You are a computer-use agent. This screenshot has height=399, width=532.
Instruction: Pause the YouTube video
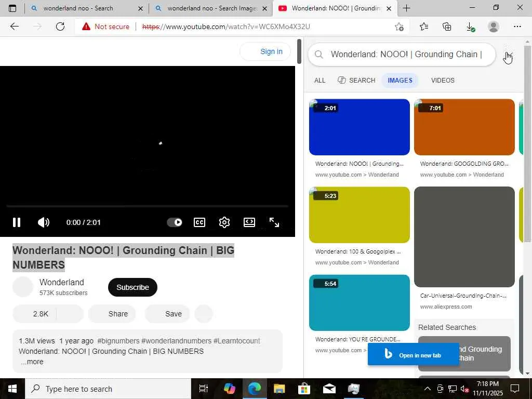(x=16, y=222)
